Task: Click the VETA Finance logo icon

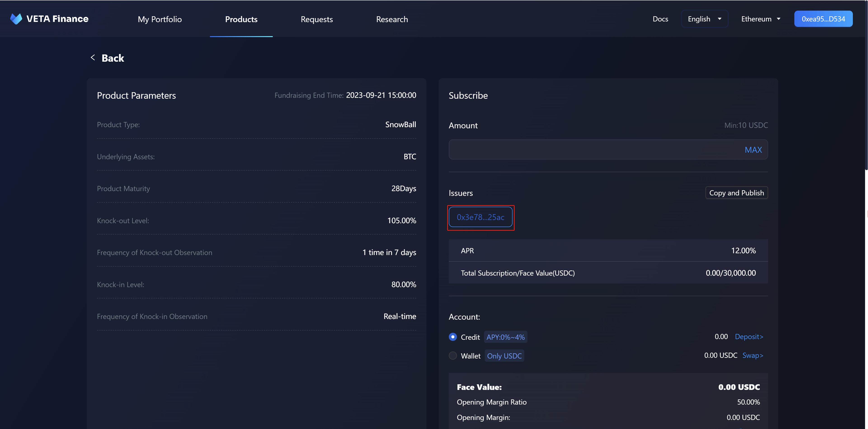Action: pyautogui.click(x=16, y=19)
